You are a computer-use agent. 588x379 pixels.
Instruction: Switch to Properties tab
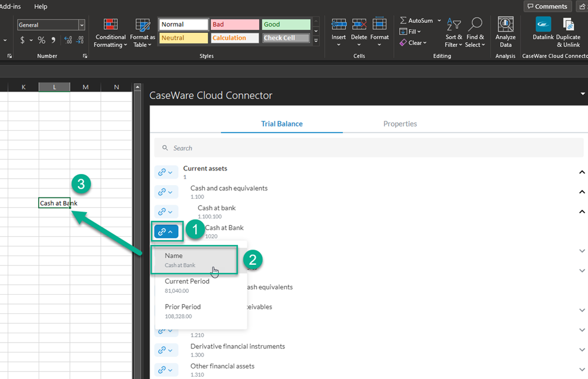click(x=400, y=124)
